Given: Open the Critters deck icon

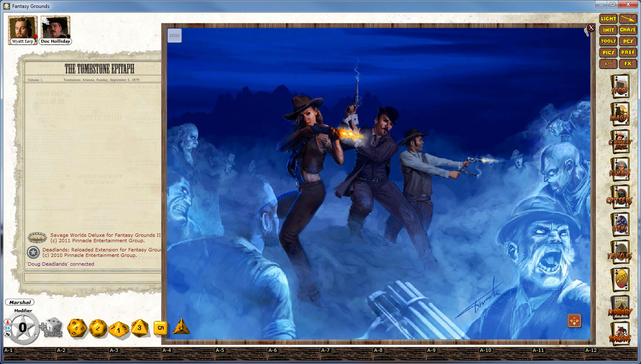Looking at the screenshot, I should (x=620, y=197).
